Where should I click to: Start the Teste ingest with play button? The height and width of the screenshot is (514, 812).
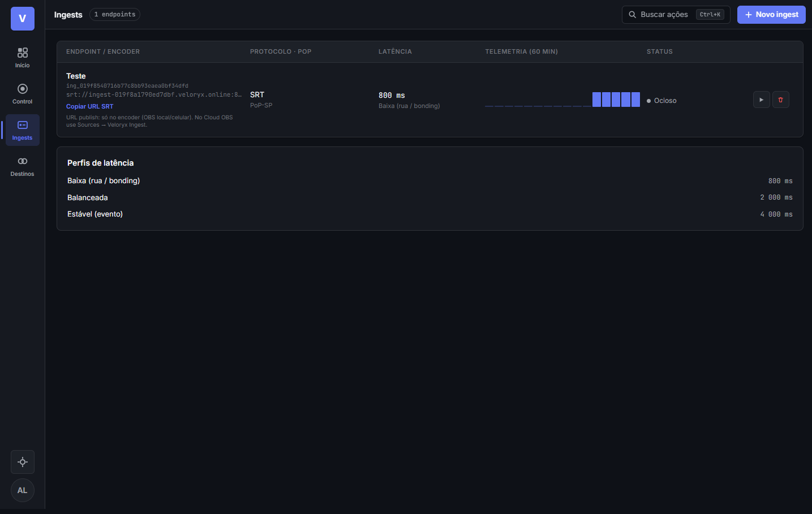(762, 100)
